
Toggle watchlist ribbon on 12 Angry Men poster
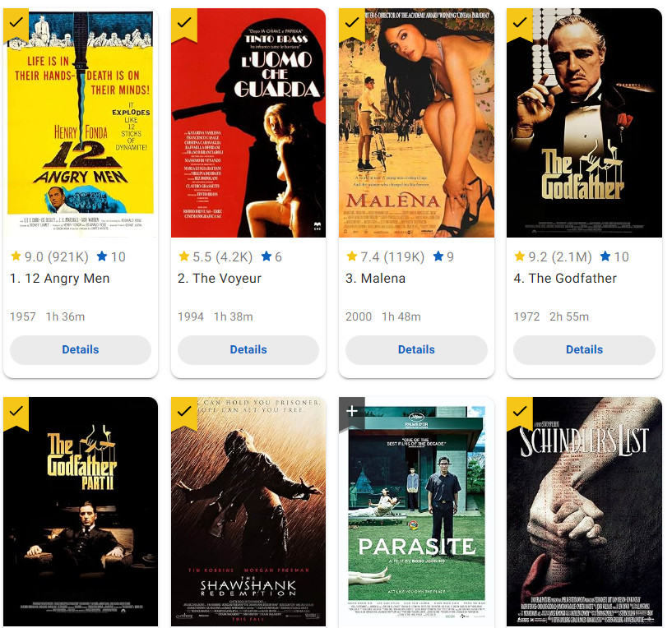pyautogui.click(x=16, y=25)
